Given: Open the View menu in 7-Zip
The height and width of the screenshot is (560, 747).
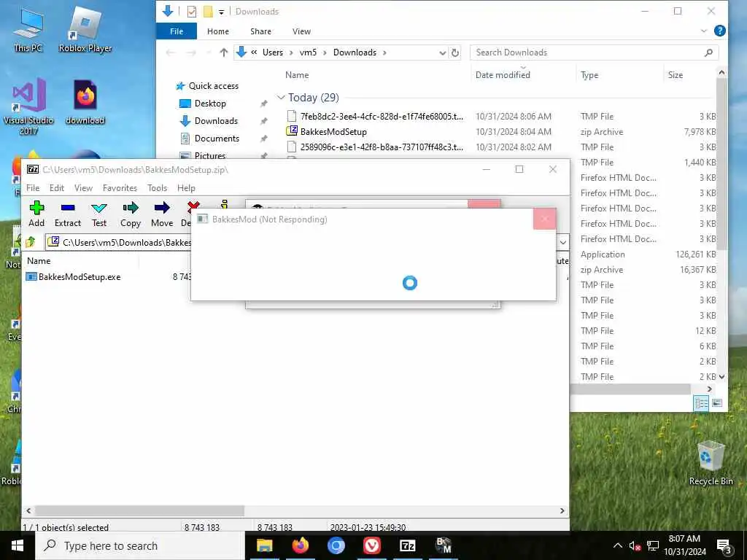Looking at the screenshot, I should point(83,188).
